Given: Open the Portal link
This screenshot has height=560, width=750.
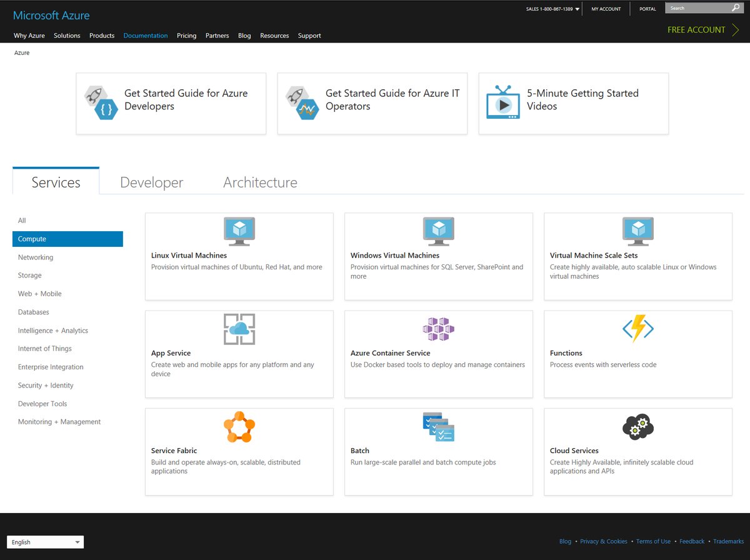Looking at the screenshot, I should (x=647, y=9).
